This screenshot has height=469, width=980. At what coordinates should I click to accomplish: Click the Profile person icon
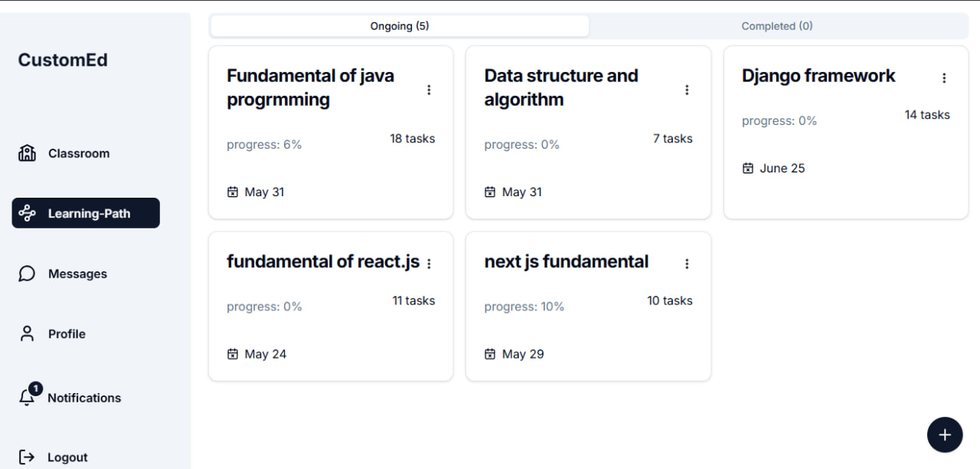pyautogui.click(x=27, y=333)
